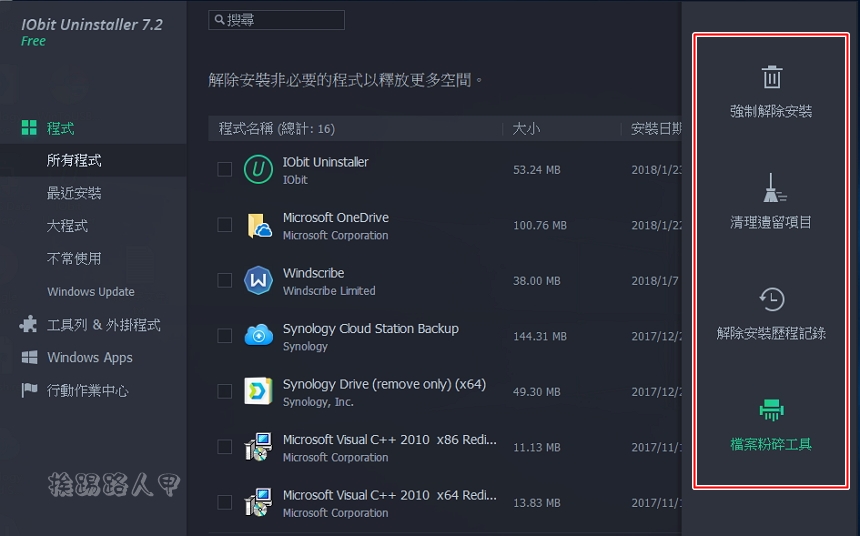Click the puzzle piece icon for 工具列 & 外掛程式
Screen dimensions: 860x536
[28, 324]
